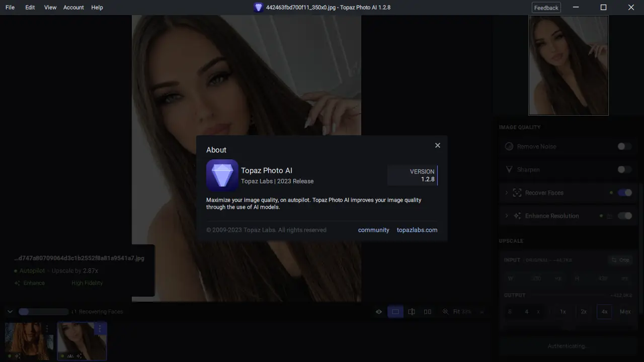This screenshot has height=362, width=644.
Task: Click the Topaz Photo AI diamond logo
Action: [222, 175]
